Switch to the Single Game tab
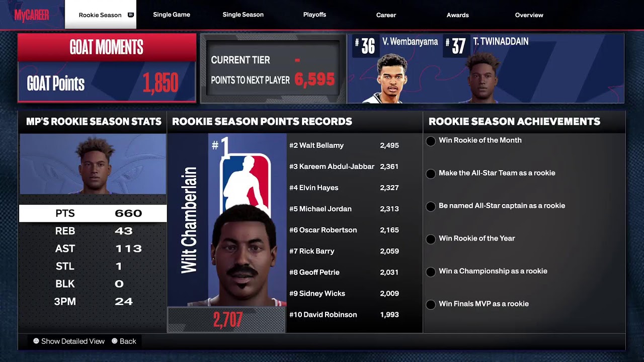The image size is (644, 362). pyautogui.click(x=172, y=15)
